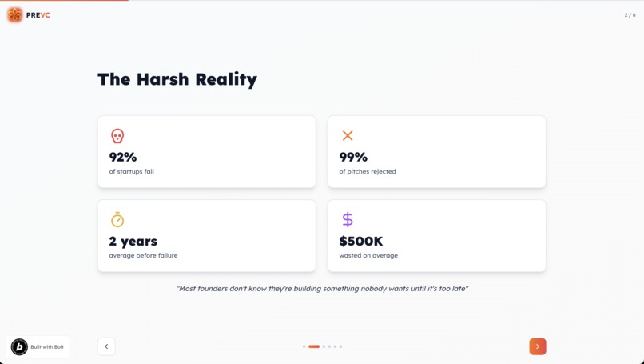Open the Built with Bolt link
This screenshot has width=644, height=364.
click(38, 346)
